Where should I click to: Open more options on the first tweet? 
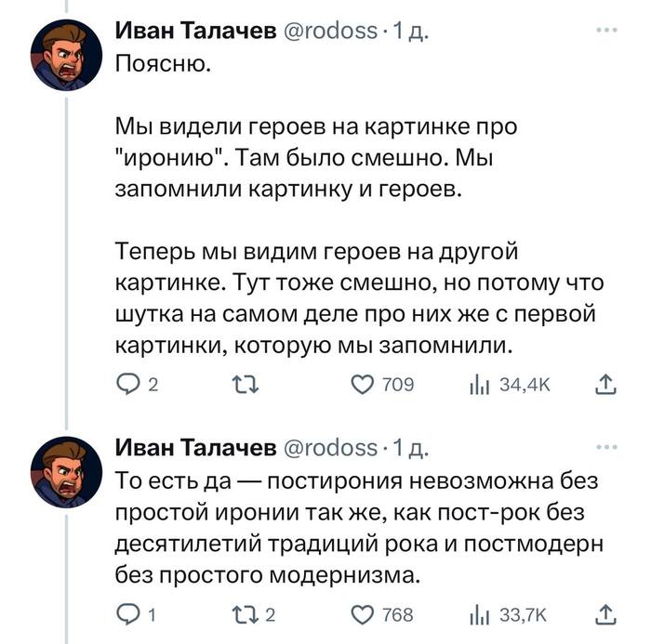pos(605,31)
